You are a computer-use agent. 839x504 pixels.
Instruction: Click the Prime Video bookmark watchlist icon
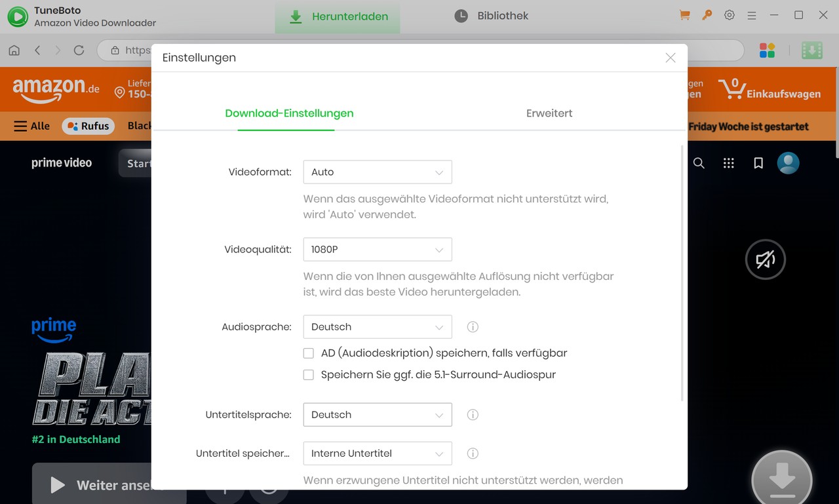[758, 163]
